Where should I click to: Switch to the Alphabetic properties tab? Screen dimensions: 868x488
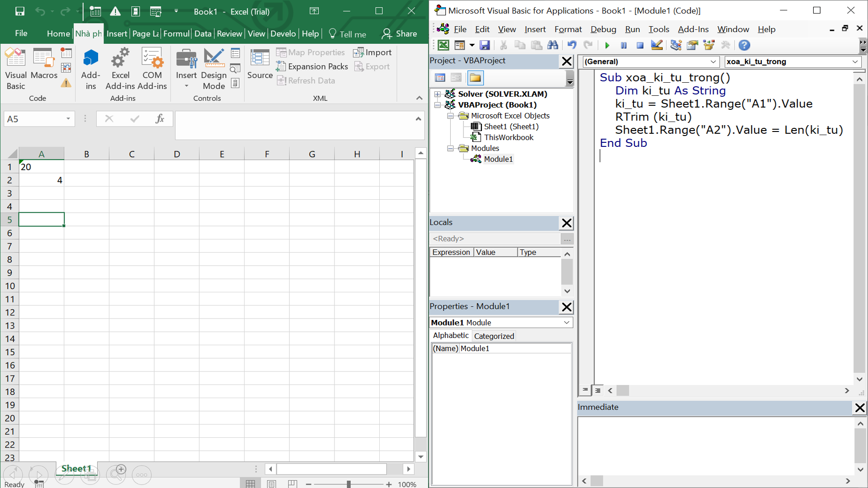[x=450, y=335]
